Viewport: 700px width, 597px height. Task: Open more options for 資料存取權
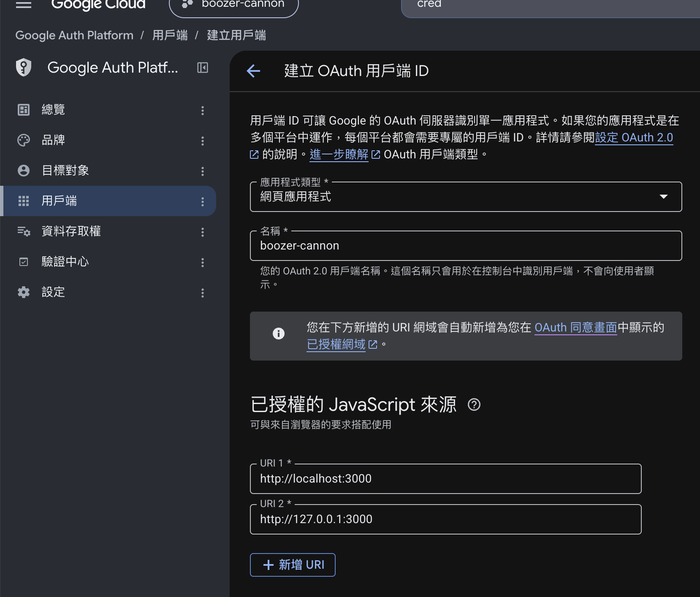tap(203, 232)
